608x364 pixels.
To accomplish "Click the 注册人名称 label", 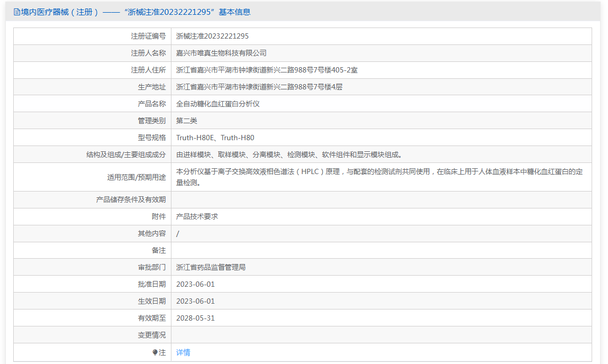I will tap(148, 53).
